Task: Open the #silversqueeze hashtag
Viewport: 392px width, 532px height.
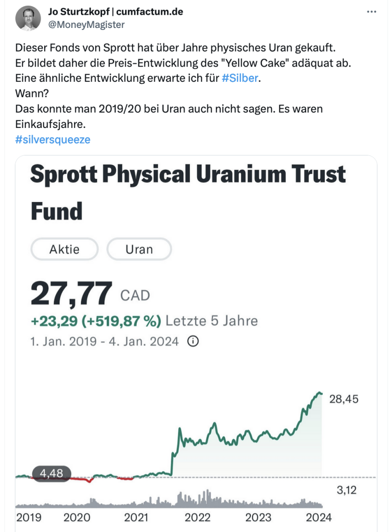Action: click(x=53, y=140)
